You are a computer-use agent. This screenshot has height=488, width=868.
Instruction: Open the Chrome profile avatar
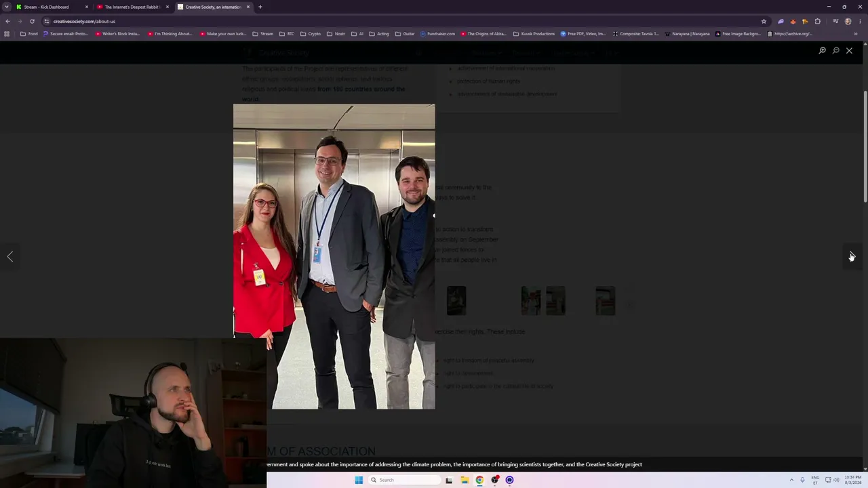point(848,21)
